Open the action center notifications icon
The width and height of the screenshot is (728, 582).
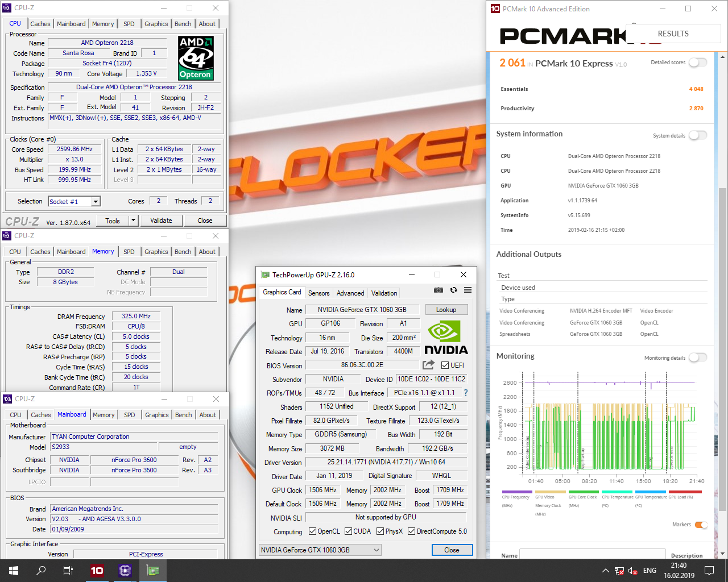tap(709, 571)
